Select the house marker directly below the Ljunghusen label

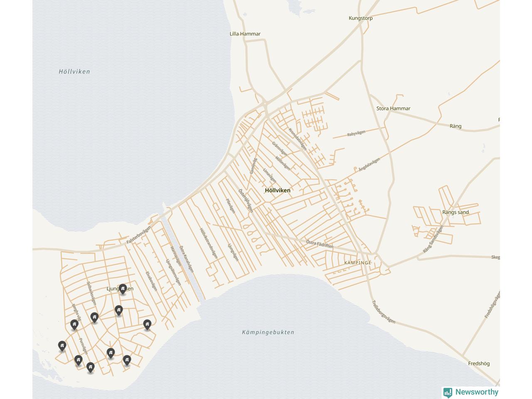pyautogui.click(x=119, y=310)
